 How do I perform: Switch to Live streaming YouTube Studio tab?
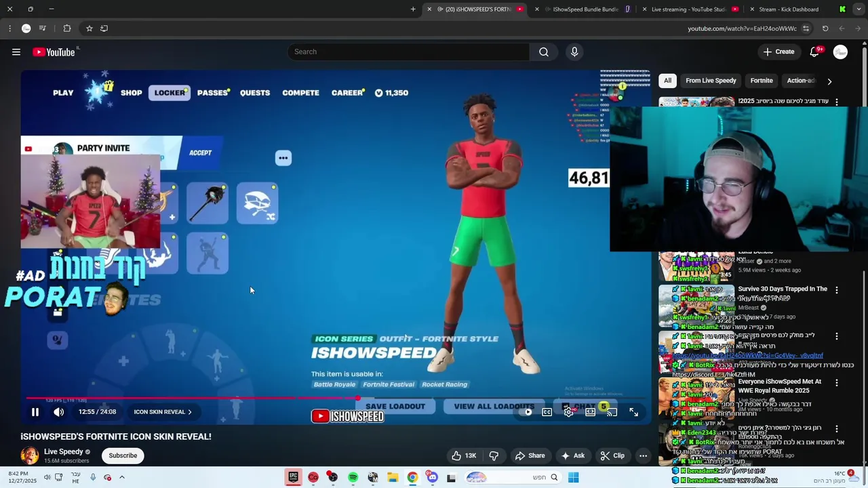point(689,9)
